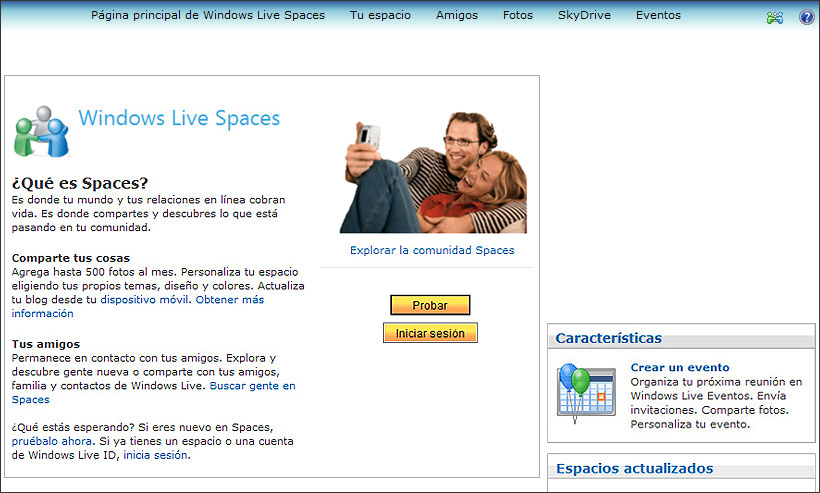The width and height of the screenshot is (820, 493).
Task: Open the Tu espacio menu item
Action: (x=380, y=15)
